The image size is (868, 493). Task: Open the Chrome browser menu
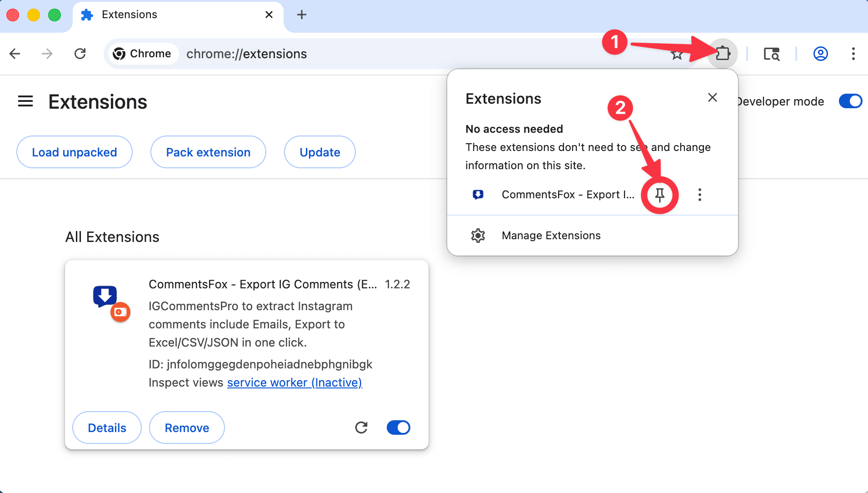point(853,54)
